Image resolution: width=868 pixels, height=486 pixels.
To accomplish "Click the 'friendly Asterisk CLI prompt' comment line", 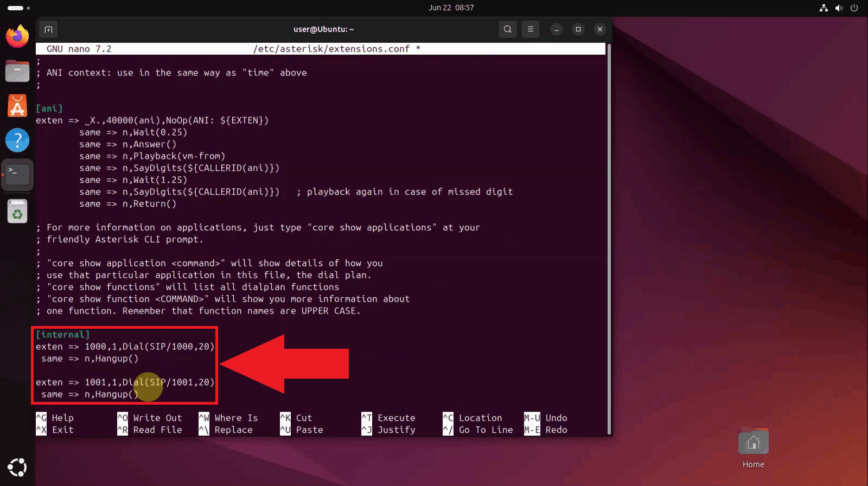I will [x=119, y=240].
